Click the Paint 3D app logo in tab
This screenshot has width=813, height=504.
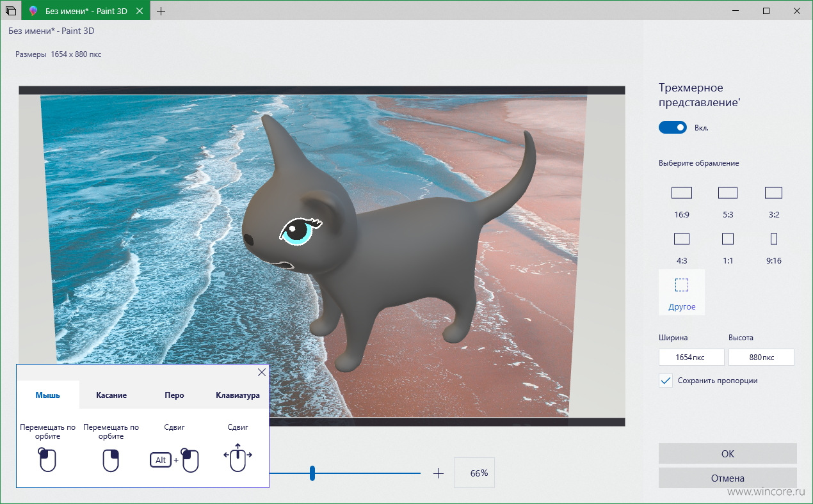click(33, 11)
